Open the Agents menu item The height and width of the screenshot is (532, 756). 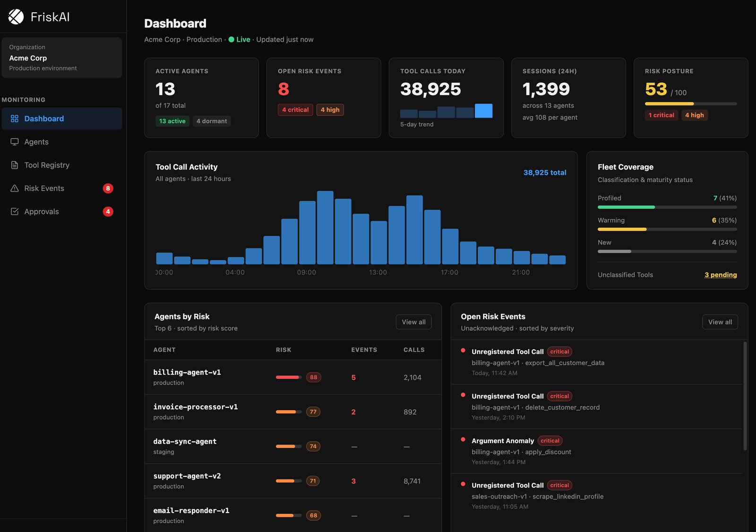(x=62, y=142)
